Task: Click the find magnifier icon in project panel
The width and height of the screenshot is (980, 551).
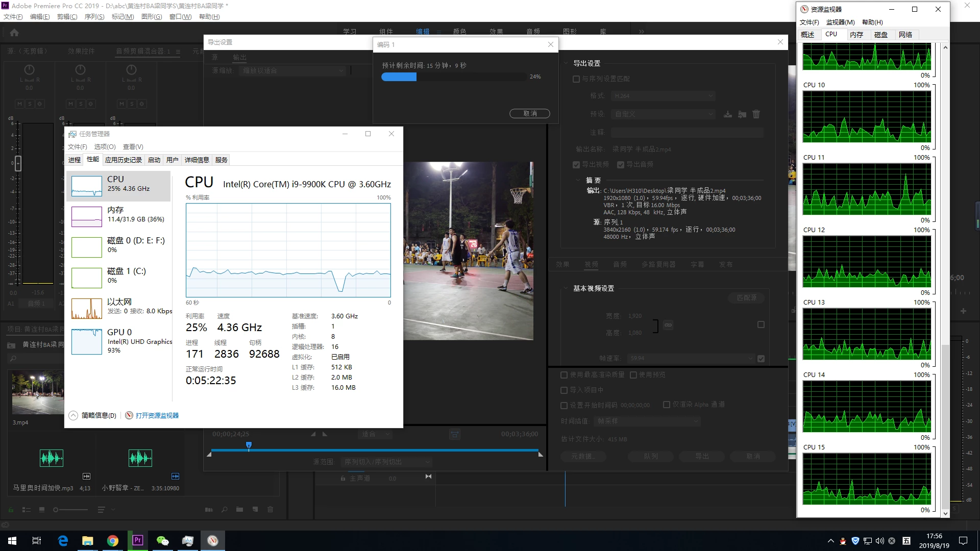Action: (225, 509)
